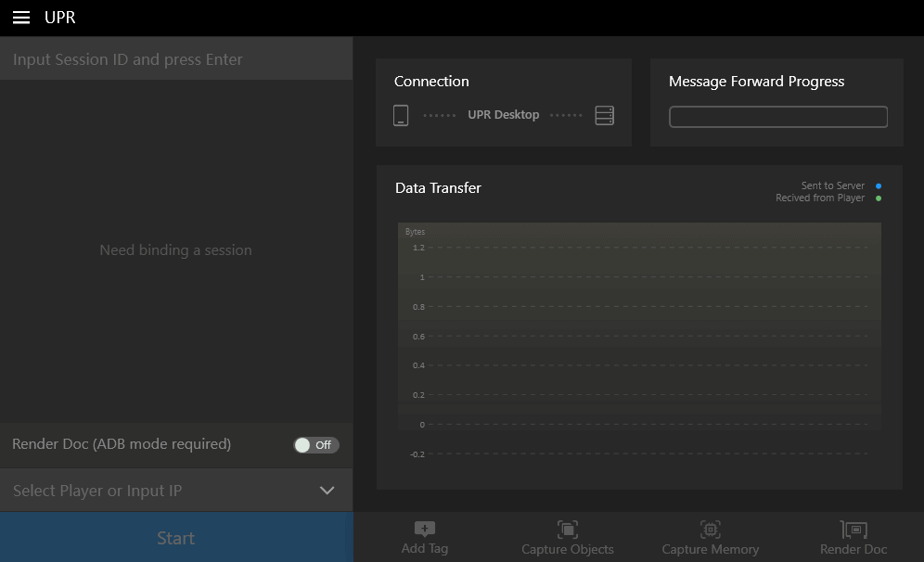Click the Render Doc toolbar icon

pos(853,530)
